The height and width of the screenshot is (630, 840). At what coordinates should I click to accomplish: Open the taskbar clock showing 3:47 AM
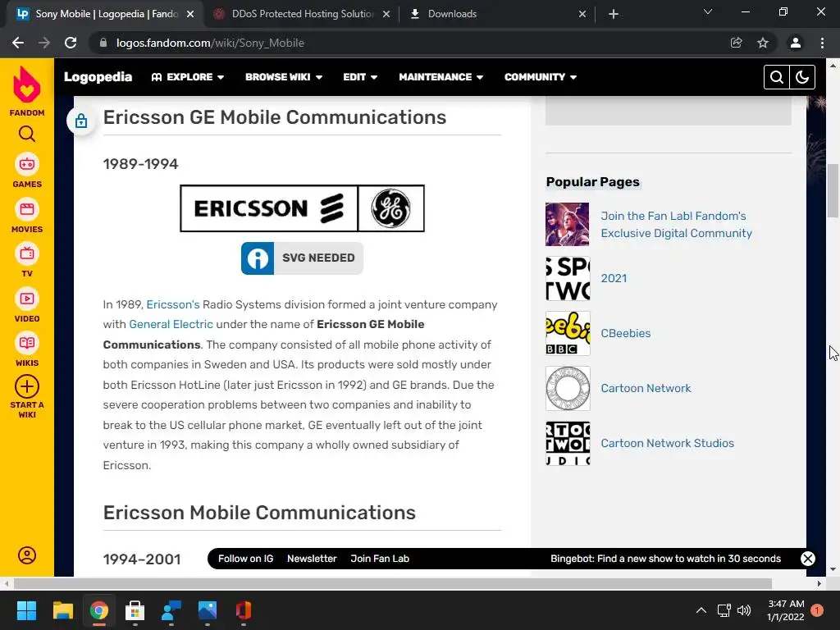(785, 610)
